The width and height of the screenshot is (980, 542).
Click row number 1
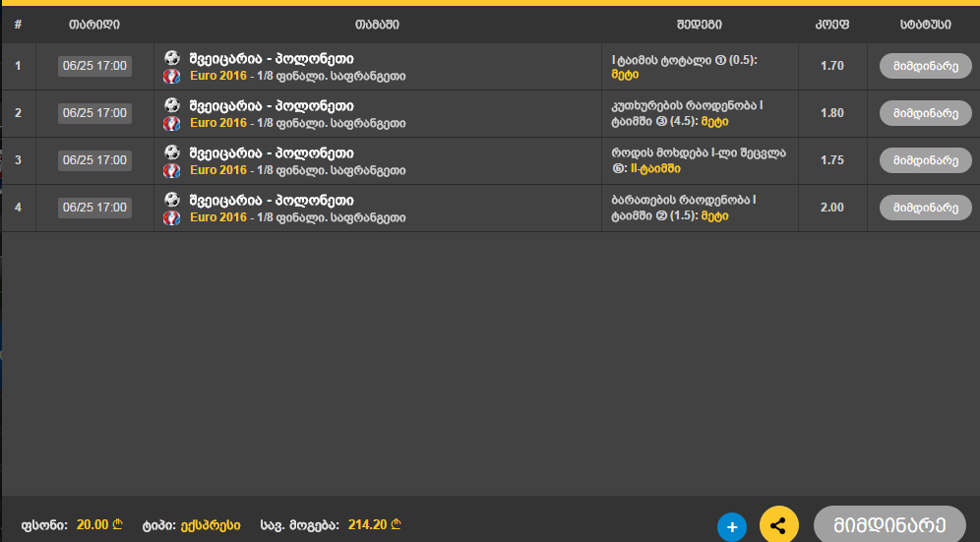point(18,66)
